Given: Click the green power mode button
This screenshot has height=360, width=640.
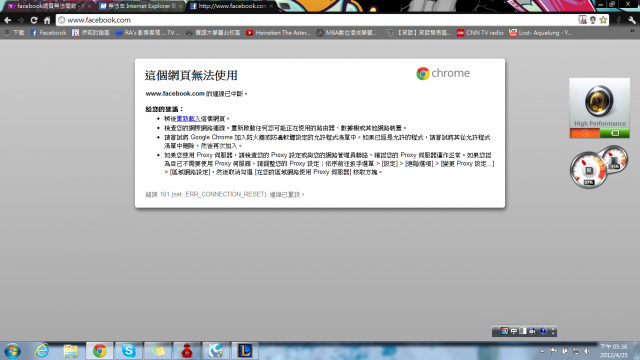Looking at the screenshot, I should point(615,133).
